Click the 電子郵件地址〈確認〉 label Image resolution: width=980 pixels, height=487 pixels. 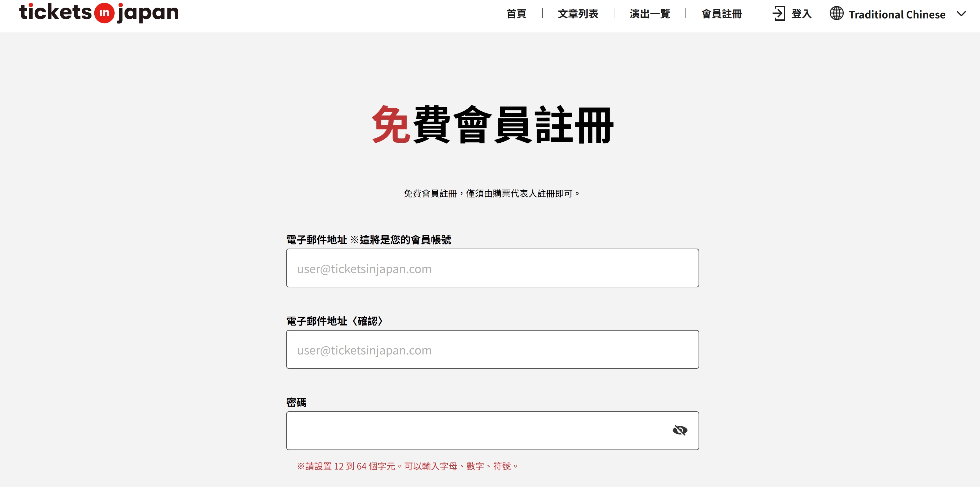pyautogui.click(x=335, y=321)
